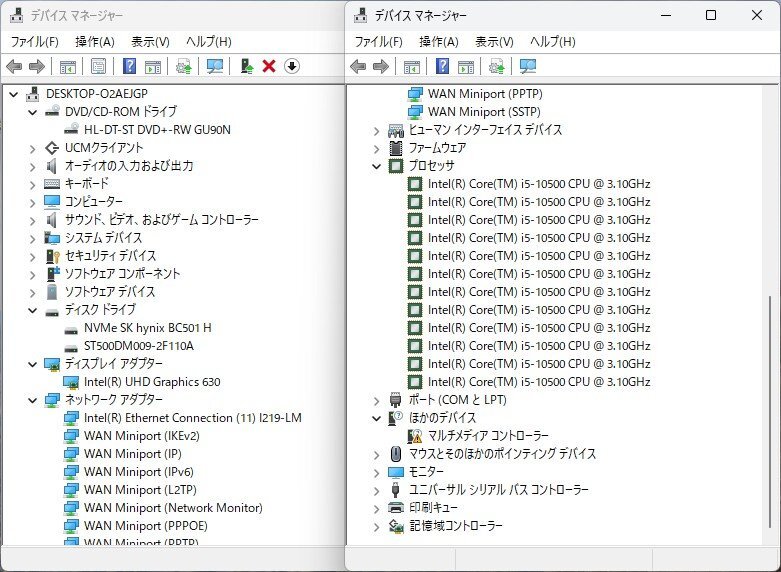This screenshot has width=781, height=572.
Task: Expand マウスとそのほかのポインティング デバイス category
Action: coord(377,454)
